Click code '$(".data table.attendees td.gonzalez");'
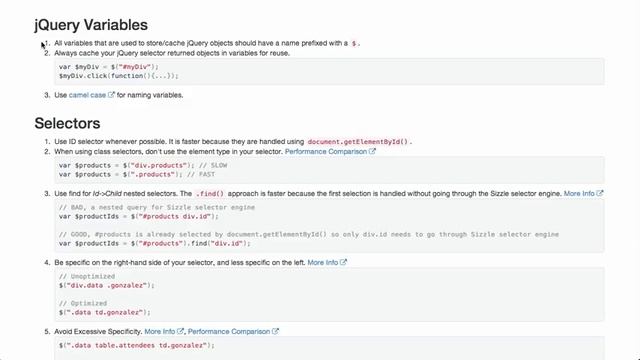640x360 pixels. 137,345
